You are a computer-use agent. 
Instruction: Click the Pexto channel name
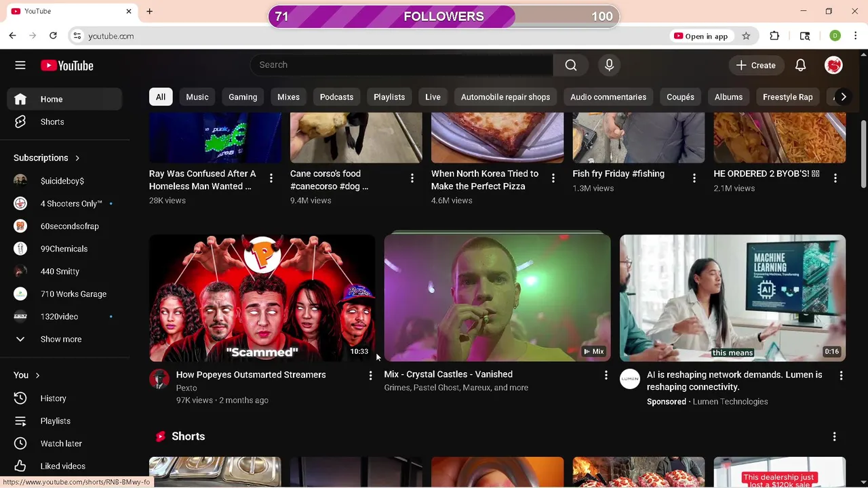click(186, 388)
